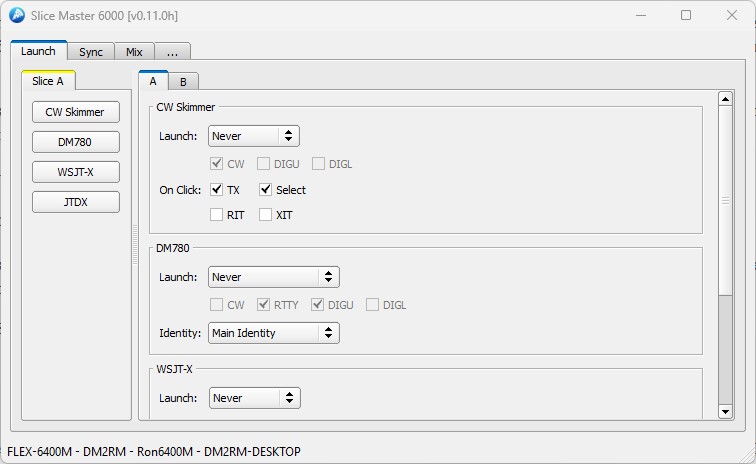Screen dimensions: 756x464
Task: Switch to the B slice settings tab
Action: tap(183, 82)
